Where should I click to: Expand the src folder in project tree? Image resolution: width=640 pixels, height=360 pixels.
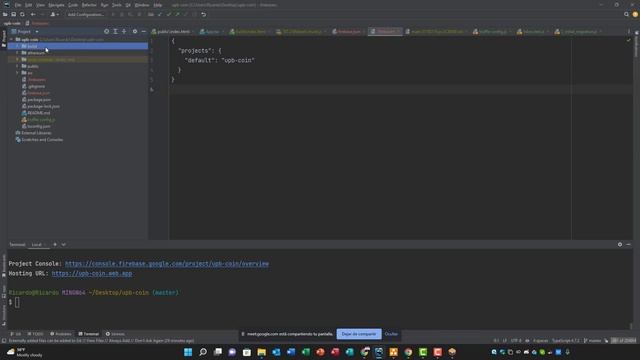[17, 73]
